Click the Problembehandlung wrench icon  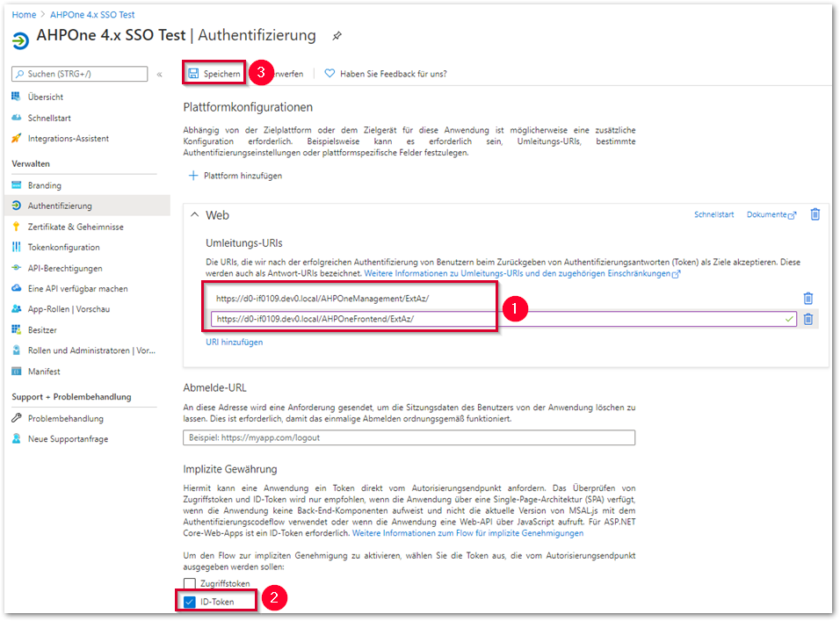click(x=16, y=418)
